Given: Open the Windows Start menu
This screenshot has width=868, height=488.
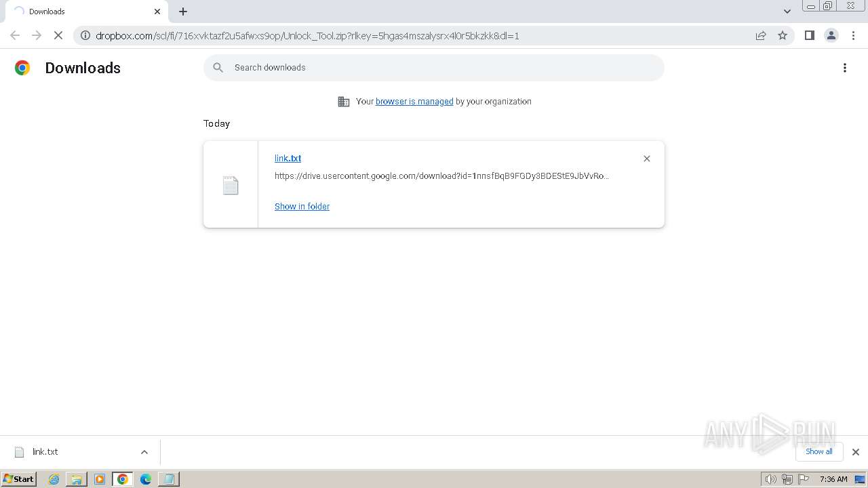Looking at the screenshot, I should pyautogui.click(x=18, y=479).
